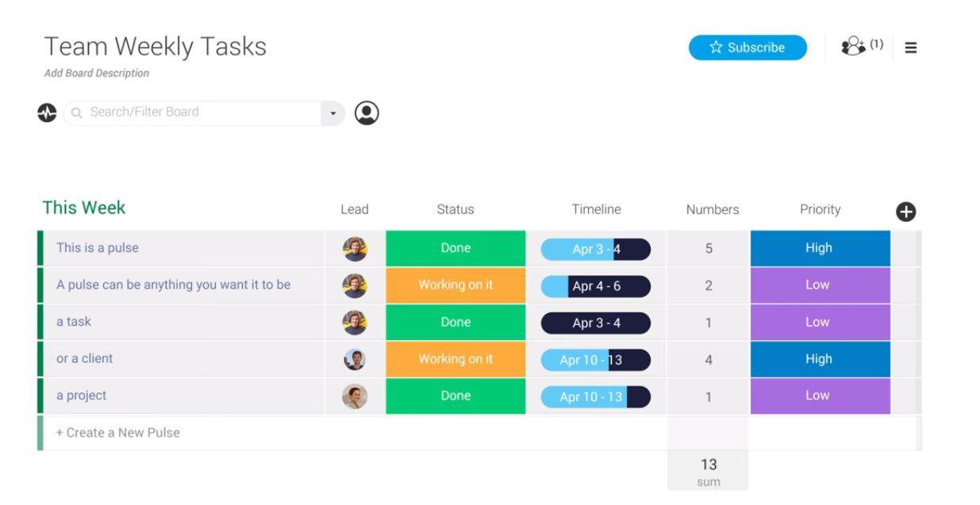Open the subscribers count '(1)' link
This screenshot has height=505, width=980.
click(x=875, y=46)
